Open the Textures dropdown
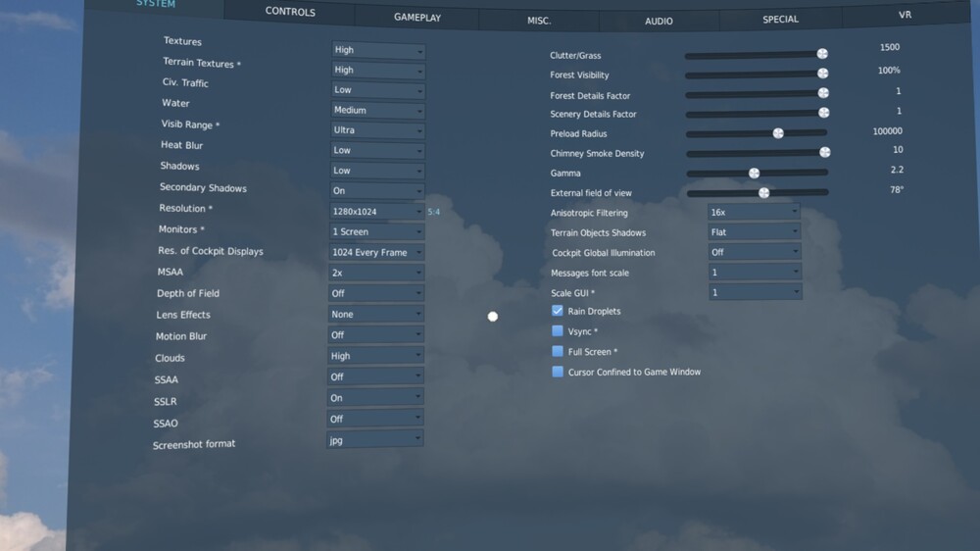 pyautogui.click(x=378, y=50)
